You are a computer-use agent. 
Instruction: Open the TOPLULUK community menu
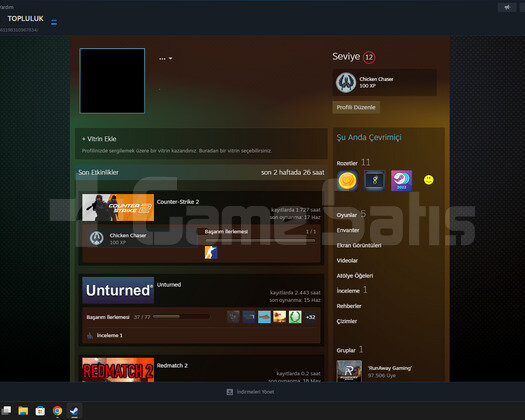[x=25, y=19]
